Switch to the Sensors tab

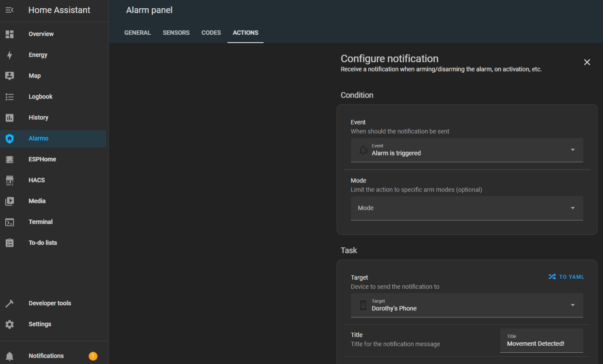click(176, 33)
